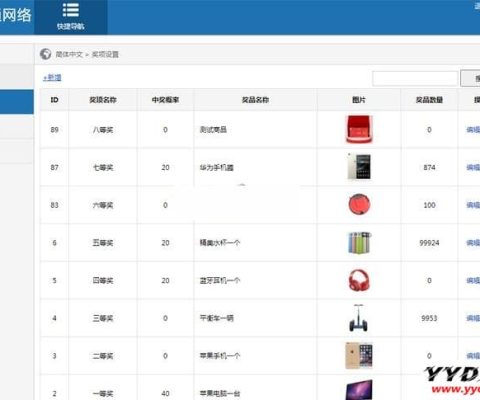Open the red round prize image
The image size is (480, 400).
pos(359,204)
